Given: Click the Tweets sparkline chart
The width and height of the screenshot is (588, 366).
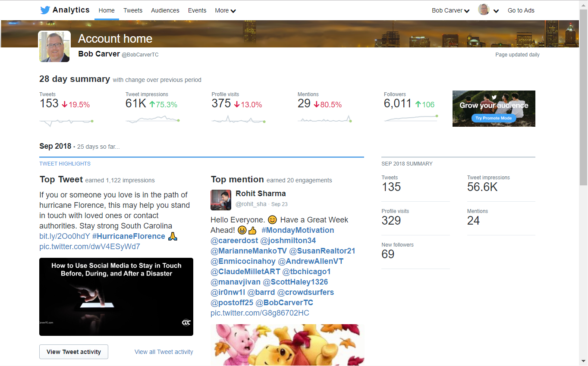Looking at the screenshot, I should click(66, 121).
